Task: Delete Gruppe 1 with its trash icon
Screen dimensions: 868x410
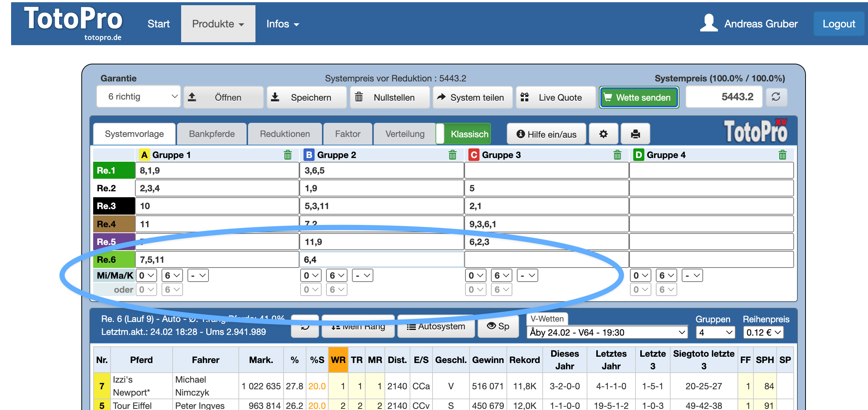Action: tap(288, 155)
